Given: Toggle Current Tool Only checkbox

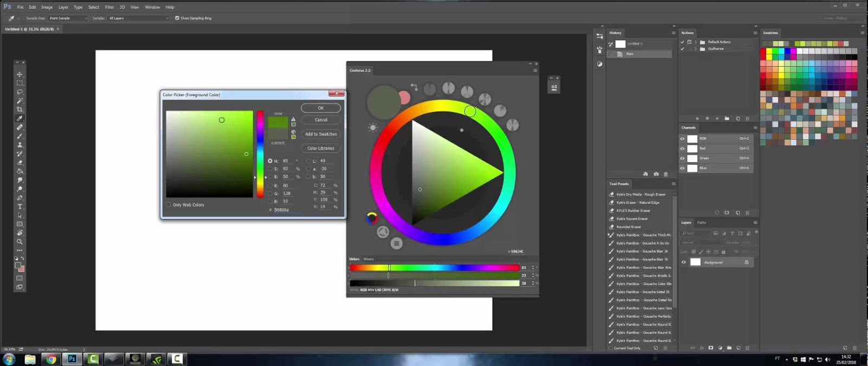Looking at the screenshot, I should click(x=611, y=348).
